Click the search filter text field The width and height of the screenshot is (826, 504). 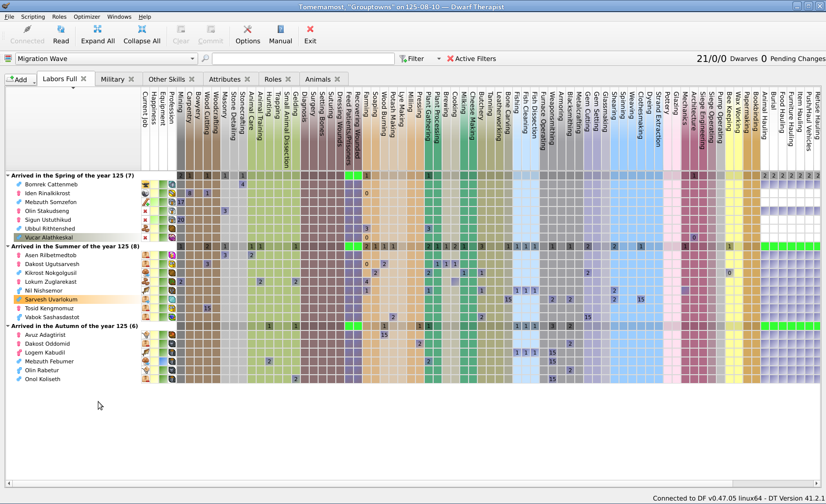click(x=303, y=59)
